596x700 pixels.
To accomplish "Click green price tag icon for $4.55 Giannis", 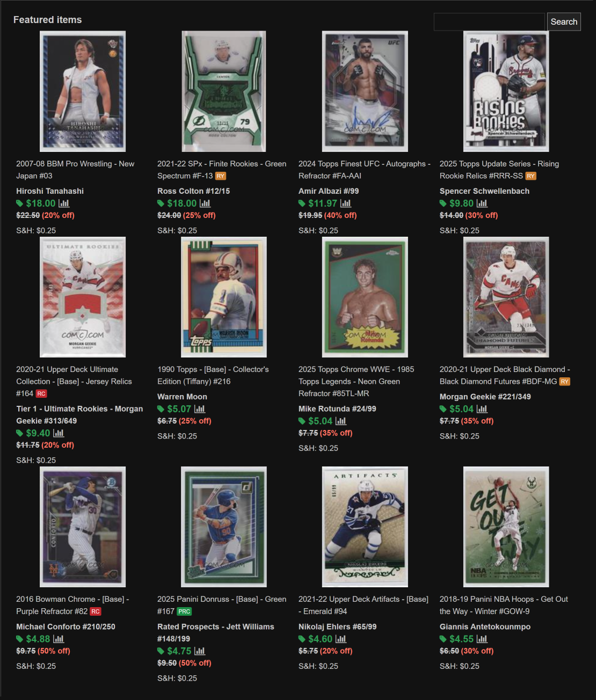I will pos(443,639).
